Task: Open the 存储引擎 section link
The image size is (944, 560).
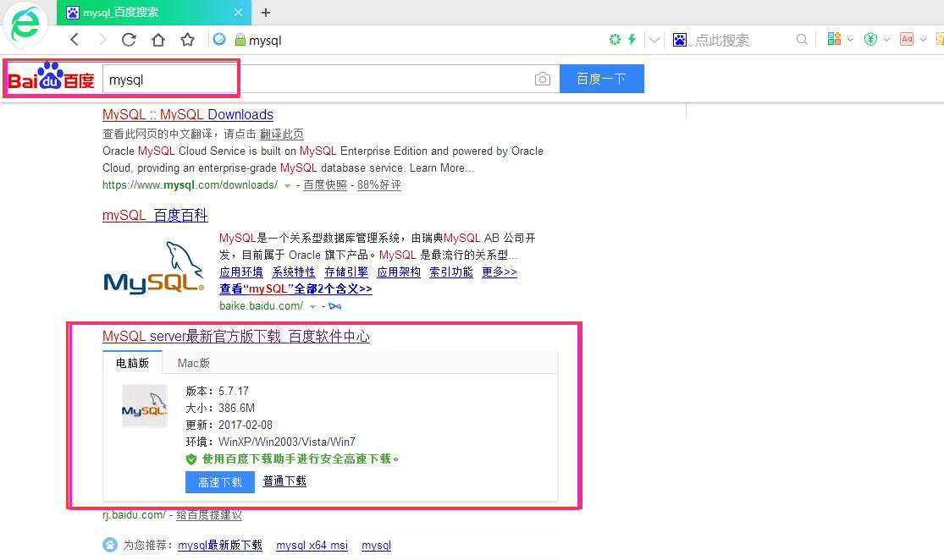Action: pos(346,272)
